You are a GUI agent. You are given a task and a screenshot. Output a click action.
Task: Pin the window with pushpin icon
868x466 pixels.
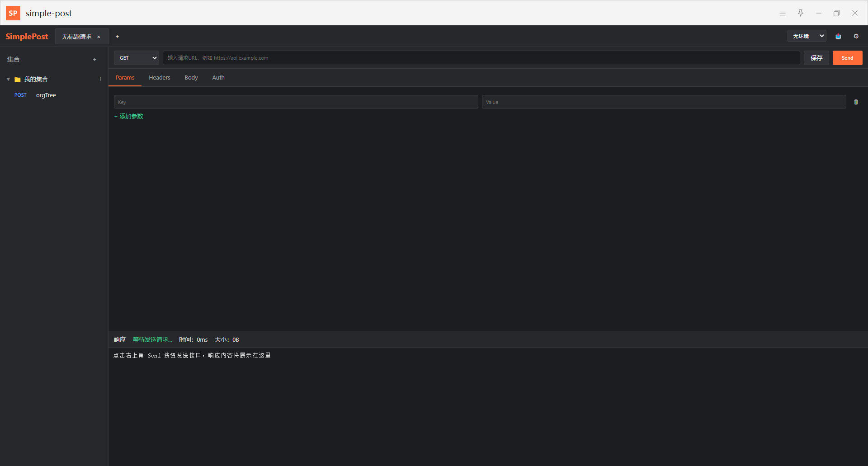tap(801, 13)
